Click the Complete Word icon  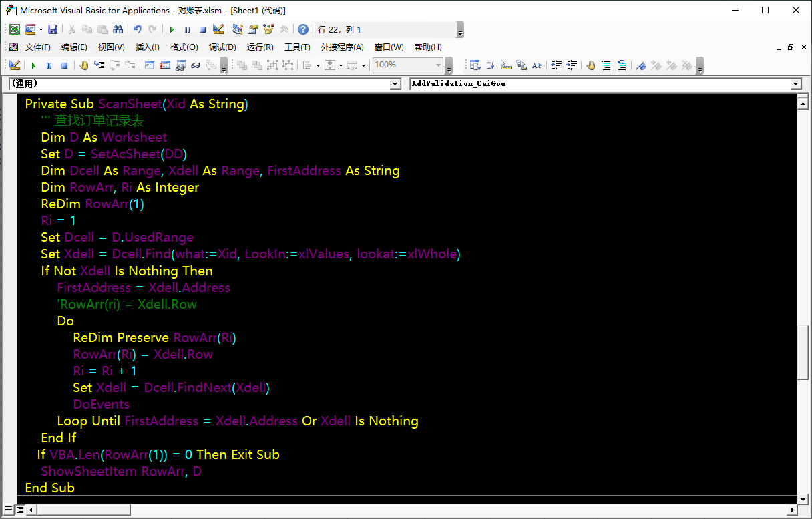pyautogui.click(x=537, y=65)
